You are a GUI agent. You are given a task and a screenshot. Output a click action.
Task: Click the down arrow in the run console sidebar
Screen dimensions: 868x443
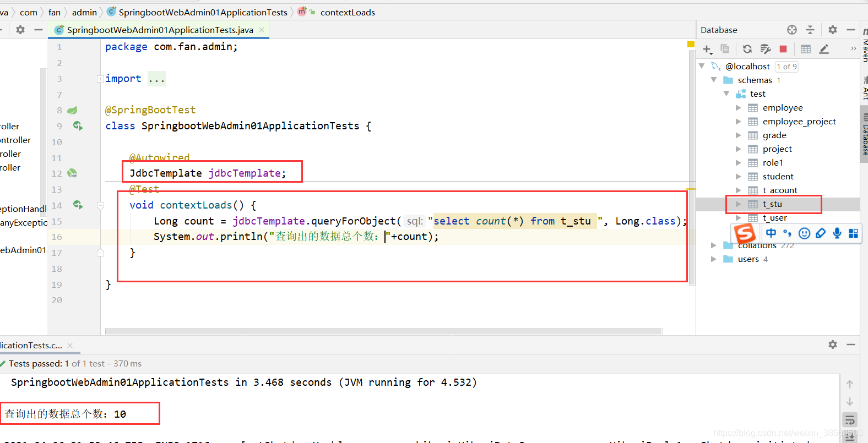click(x=850, y=402)
